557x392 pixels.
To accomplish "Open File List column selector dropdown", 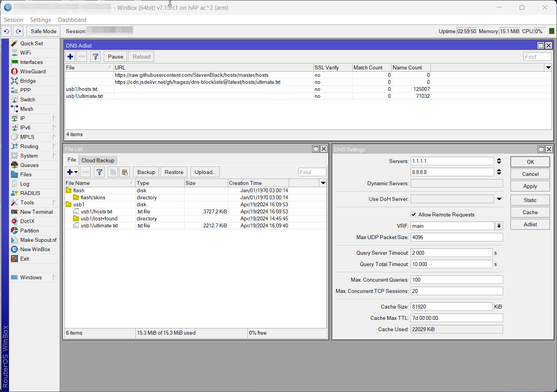I will [x=323, y=183].
